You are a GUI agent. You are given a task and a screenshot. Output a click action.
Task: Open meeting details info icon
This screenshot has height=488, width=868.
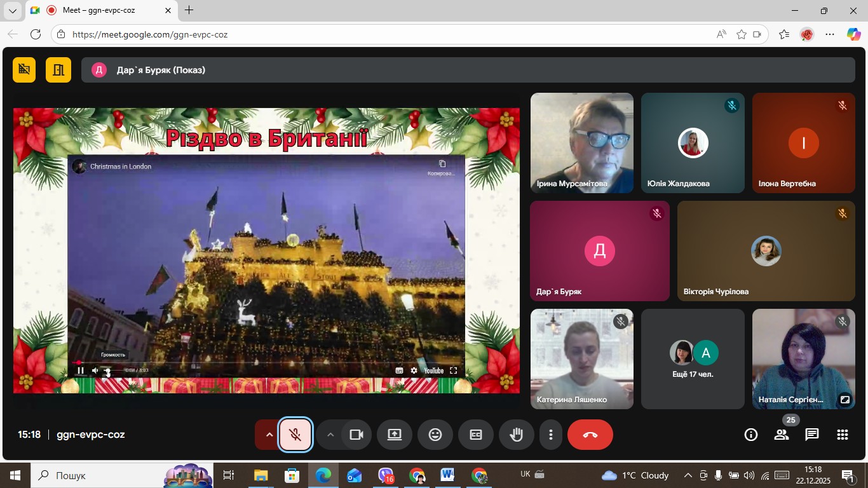click(751, 435)
